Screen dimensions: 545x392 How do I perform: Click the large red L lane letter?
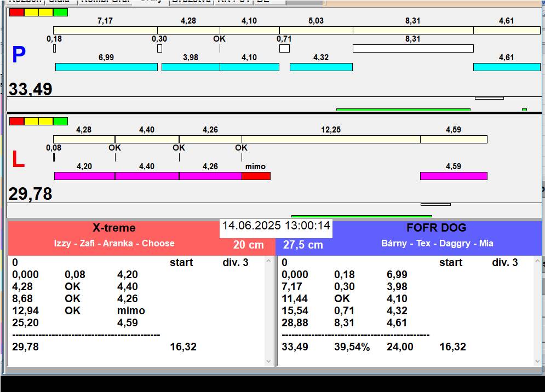tap(18, 160)
